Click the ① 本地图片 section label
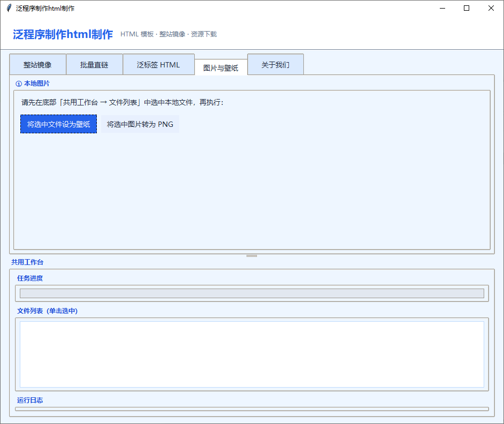The image size is (504, 424). 33,84
